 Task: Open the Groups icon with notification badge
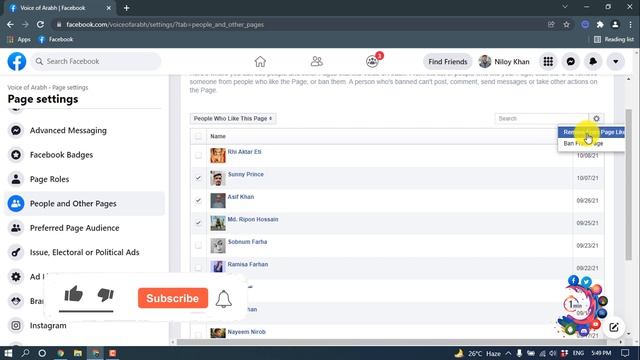pyautogui.click(x=372, y=62)
